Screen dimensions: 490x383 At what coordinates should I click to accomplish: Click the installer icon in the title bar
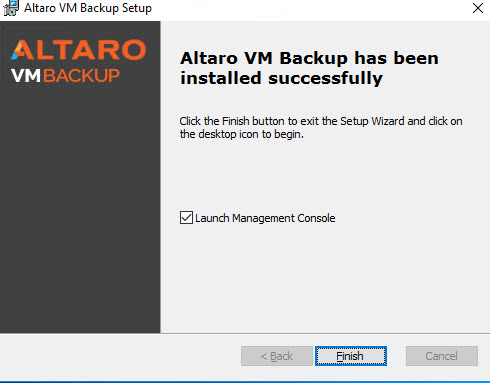coord(11,8)
